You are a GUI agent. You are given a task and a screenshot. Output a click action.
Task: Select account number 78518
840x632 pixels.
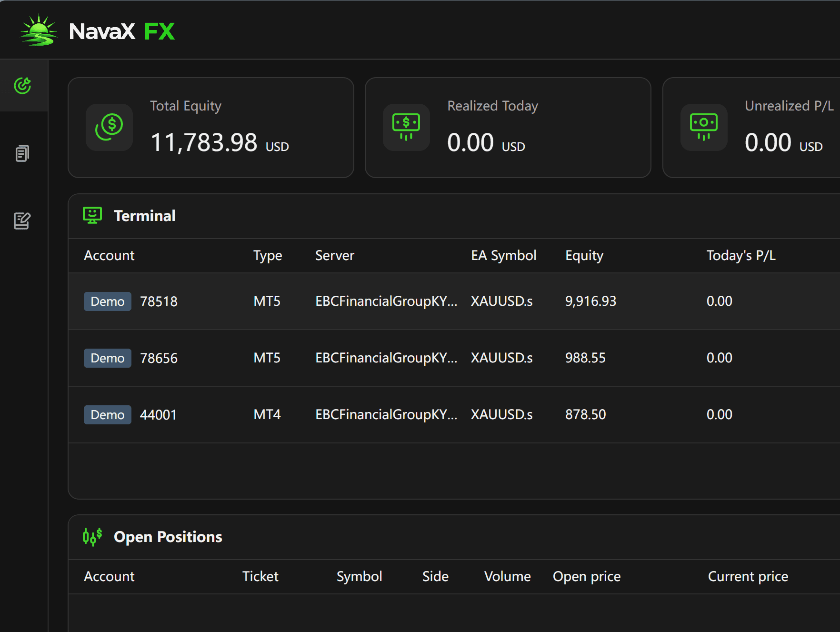point(159,301)
